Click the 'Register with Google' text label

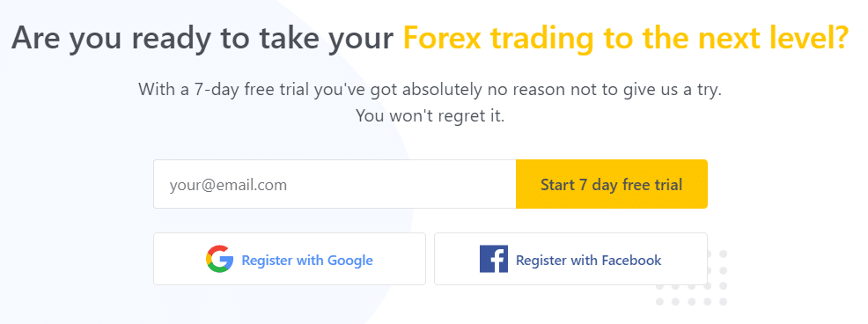point(307,260)
